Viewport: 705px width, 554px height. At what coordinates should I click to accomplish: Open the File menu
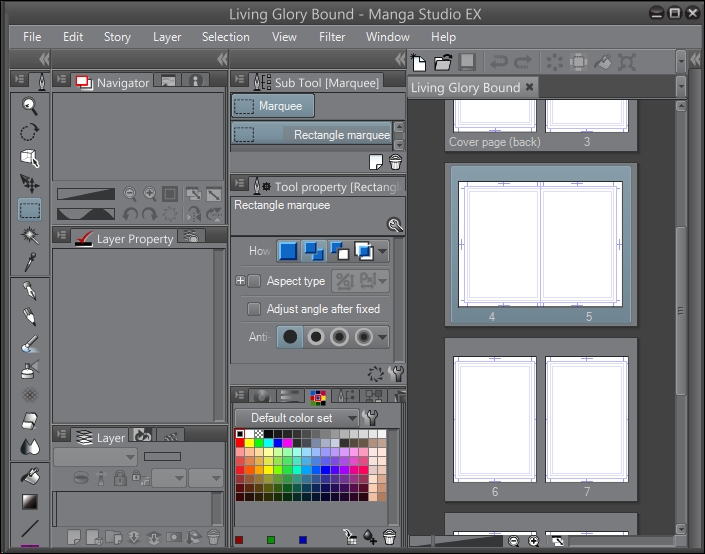click(32, 37)
